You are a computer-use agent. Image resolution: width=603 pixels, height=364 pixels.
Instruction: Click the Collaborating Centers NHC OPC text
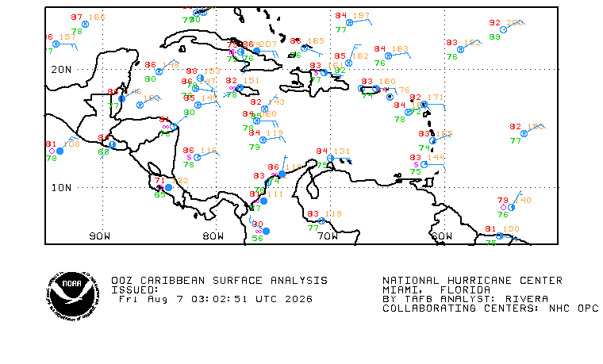[x=490, y=308]
